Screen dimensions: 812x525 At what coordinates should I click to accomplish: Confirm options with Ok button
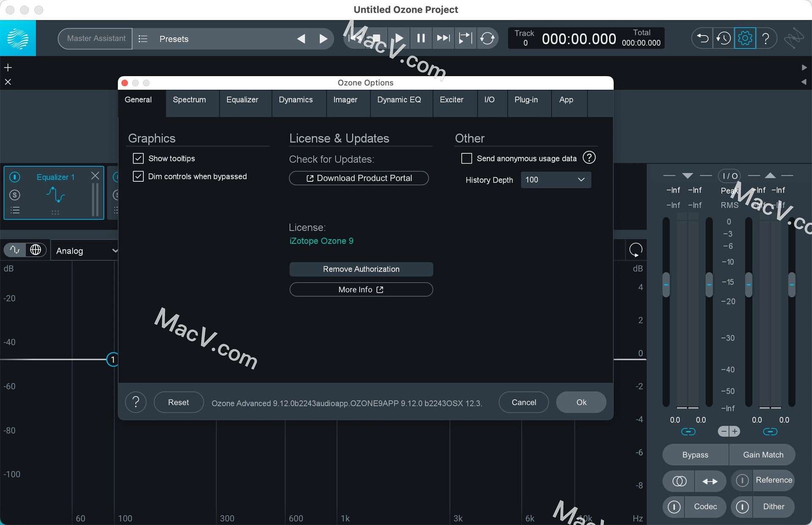click(581, 402)
